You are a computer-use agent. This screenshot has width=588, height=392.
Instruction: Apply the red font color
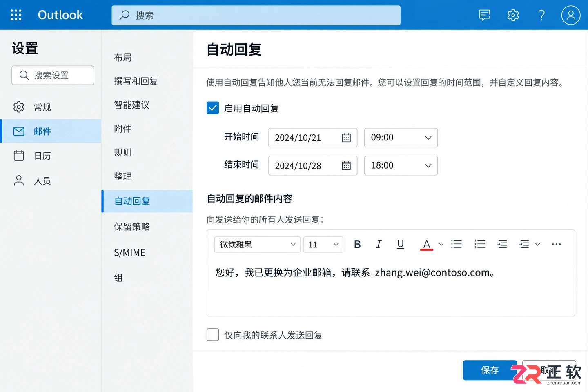pyautogui.click(x=426, y=245)
